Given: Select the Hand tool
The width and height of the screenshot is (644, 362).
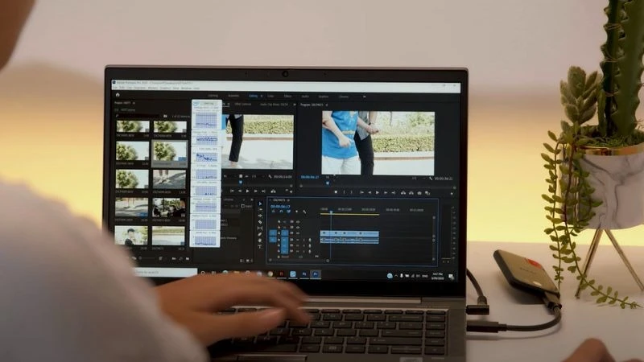Looking at the screenshot, I should click(260, 241).
